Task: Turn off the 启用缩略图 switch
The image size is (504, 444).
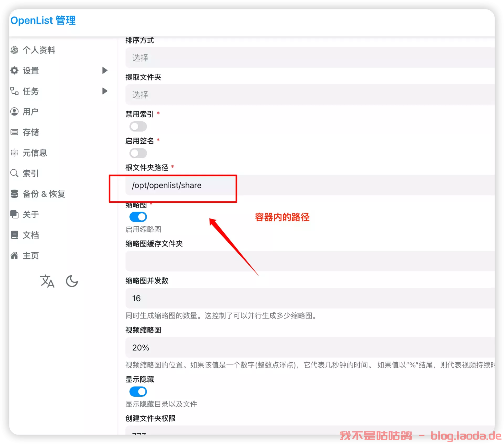Action: tap(138, 217)
